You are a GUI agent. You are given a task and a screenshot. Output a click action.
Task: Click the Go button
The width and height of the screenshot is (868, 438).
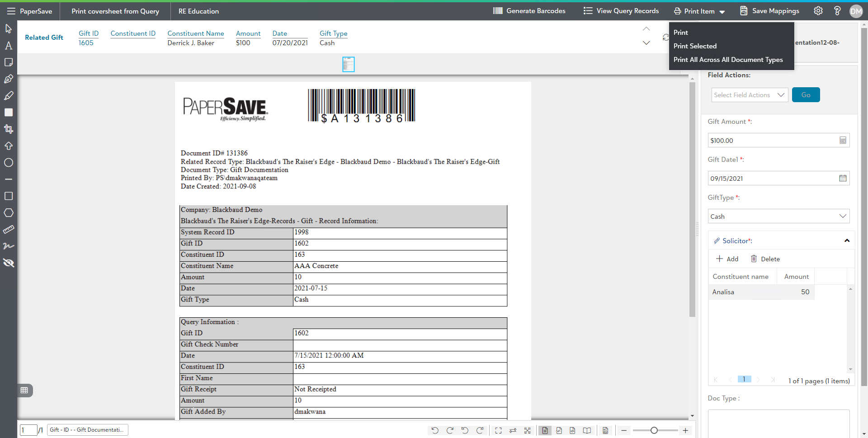point(806,95)
